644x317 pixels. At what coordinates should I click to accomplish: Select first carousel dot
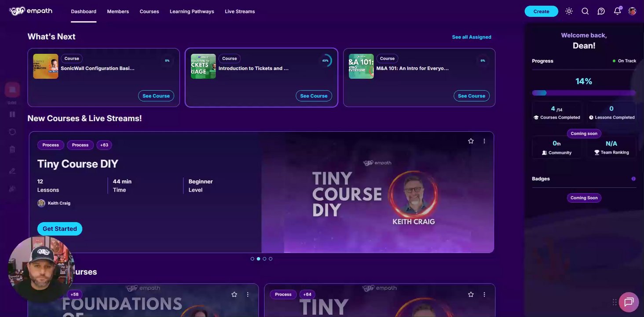[252, 259]
